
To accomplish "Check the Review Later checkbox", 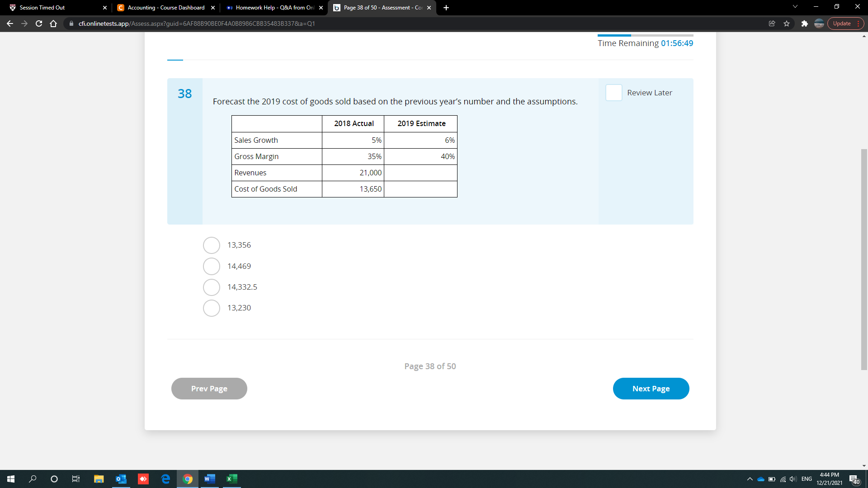I will (x=613, y=93).
